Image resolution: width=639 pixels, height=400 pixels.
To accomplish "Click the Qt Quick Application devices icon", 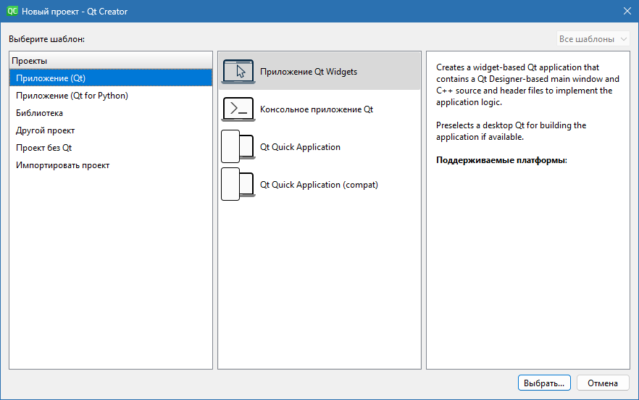I will [x=238, y=147].
